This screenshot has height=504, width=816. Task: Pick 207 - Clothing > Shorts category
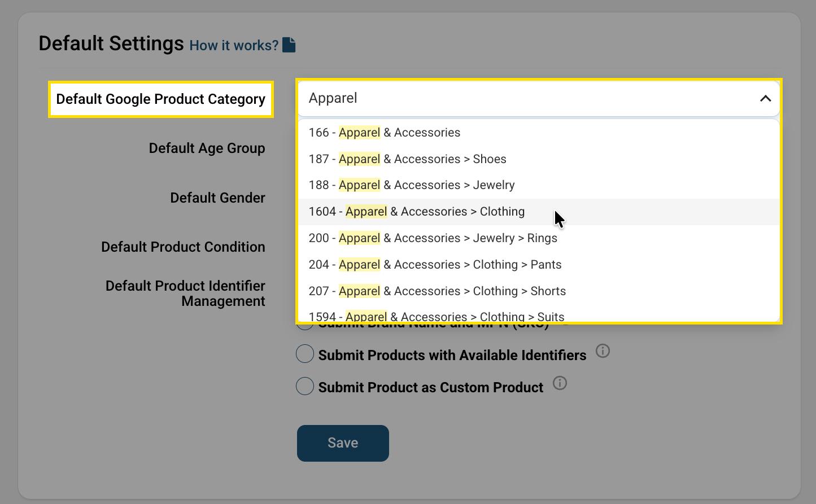tap(437, 291)
